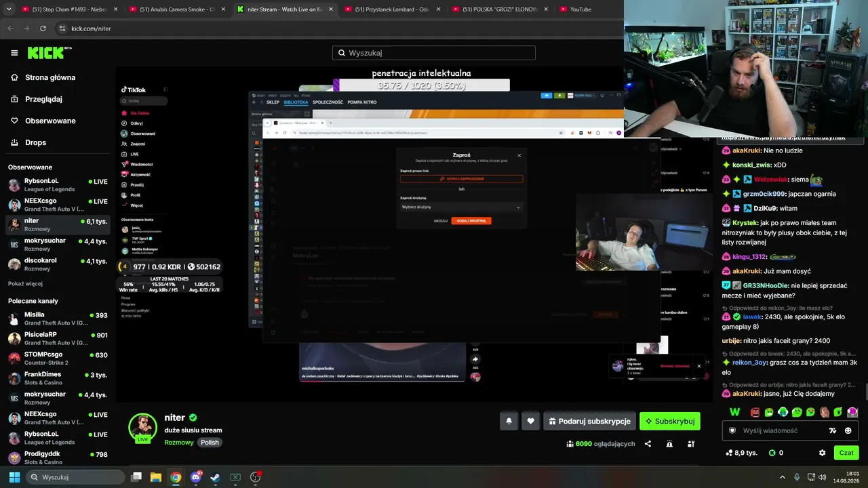Close the niter Stream browser tab
868x488 pixels.
[331, 9]
